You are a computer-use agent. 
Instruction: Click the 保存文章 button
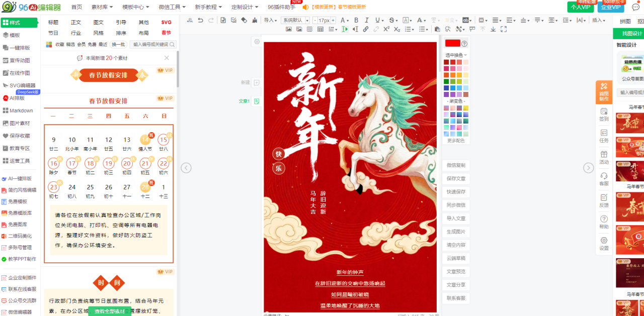pyautogui.click(x=456, y=178)
